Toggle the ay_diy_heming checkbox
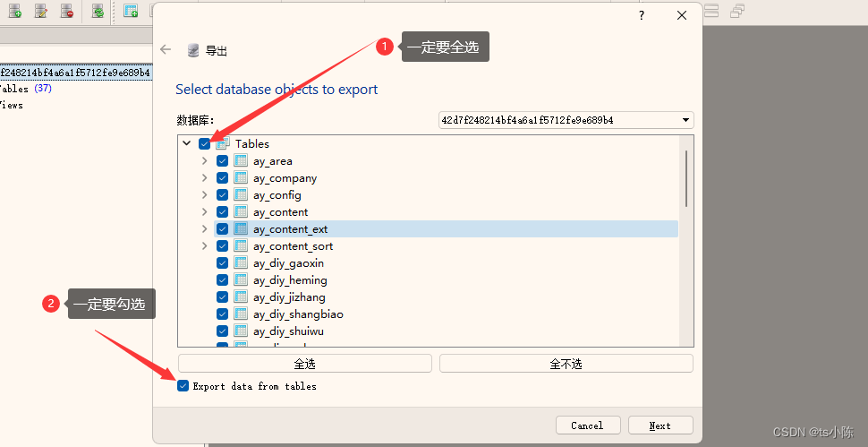The height and width of the screenshot is (447, 868). (223, 279)
